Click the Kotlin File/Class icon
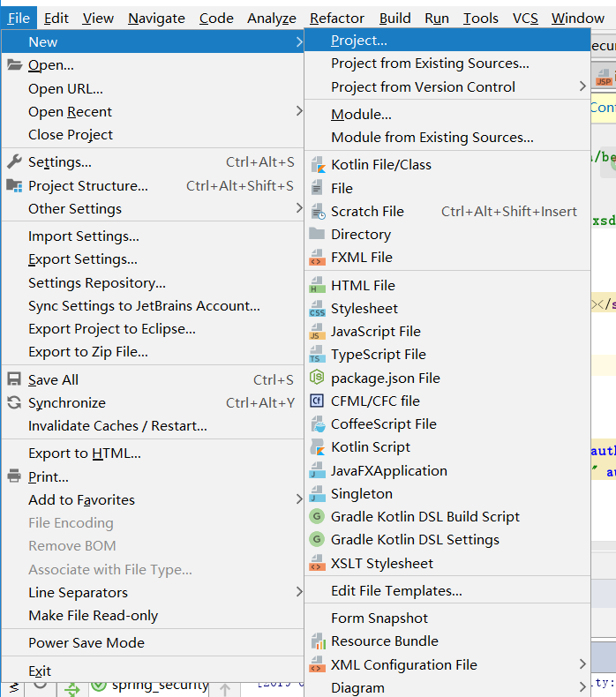Viewport: 616px width, 697px height. coord(317,164)
